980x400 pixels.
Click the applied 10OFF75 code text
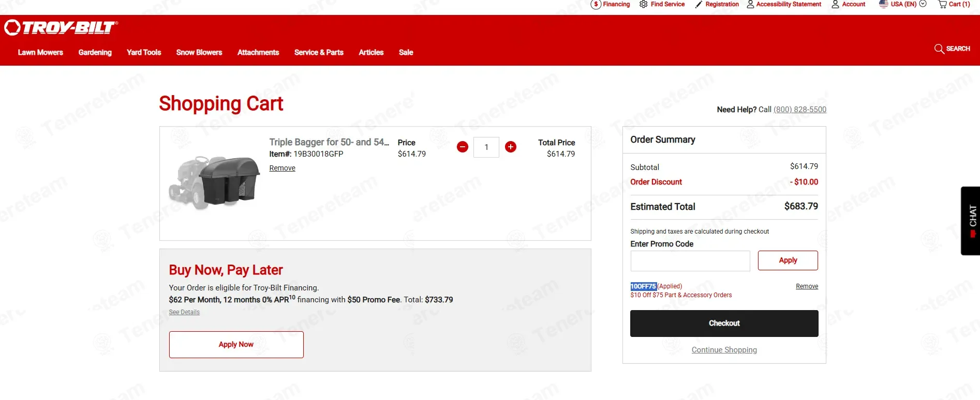pos(644,286)
